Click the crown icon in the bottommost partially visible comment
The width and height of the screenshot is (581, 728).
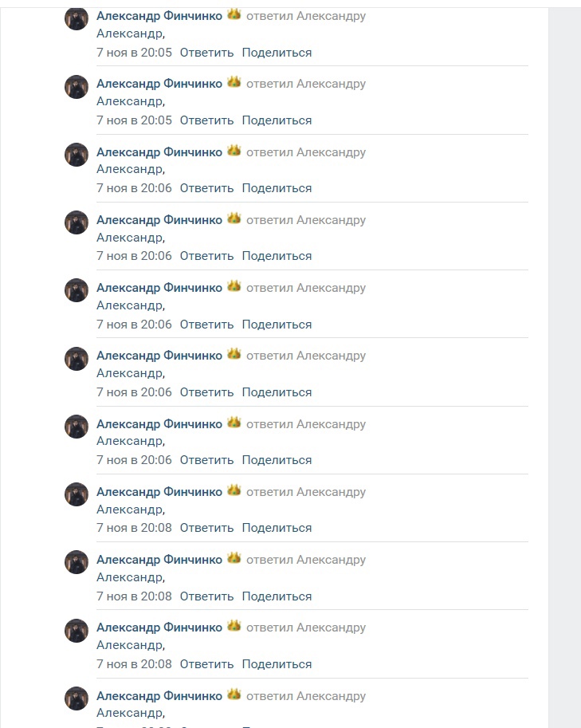pyautogui.click(x=234, y=695)
